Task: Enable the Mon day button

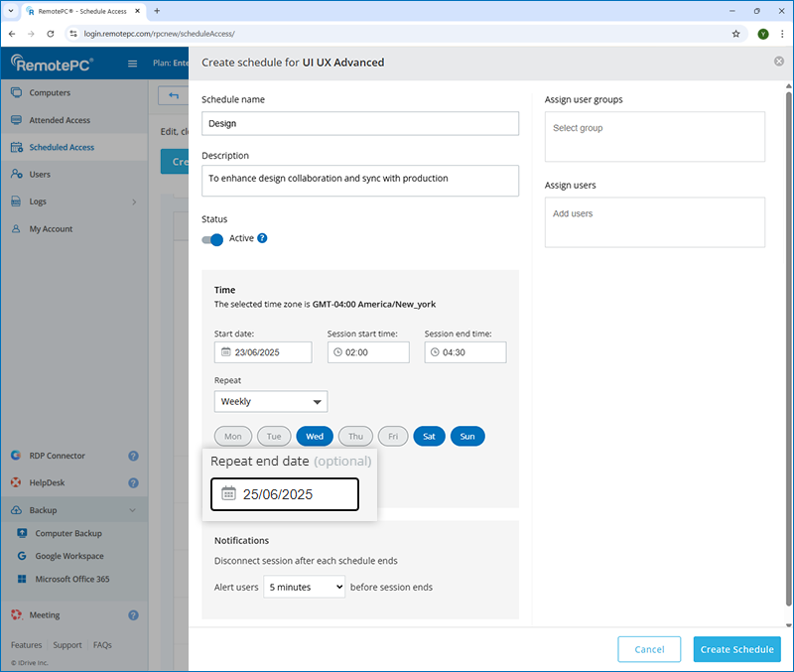Action: 233,436
